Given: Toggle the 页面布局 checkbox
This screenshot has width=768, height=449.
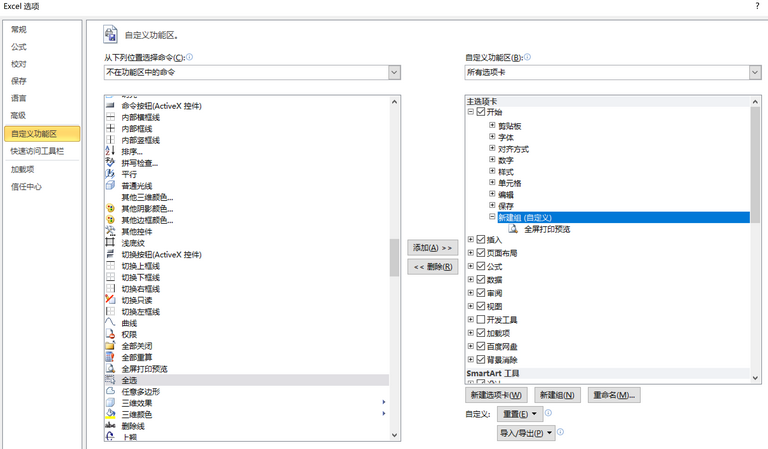Looking at the screenshot, I should (480, 253).
